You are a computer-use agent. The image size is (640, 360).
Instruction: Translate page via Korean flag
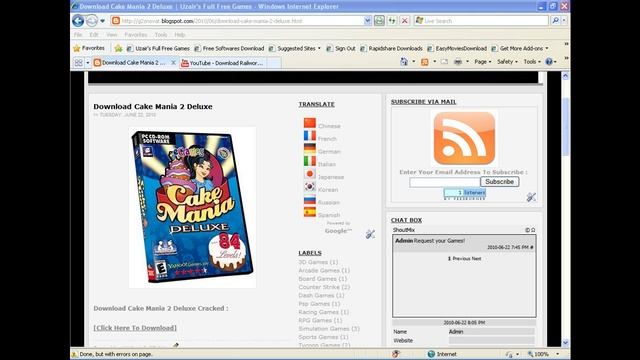(x=310, y=187)
